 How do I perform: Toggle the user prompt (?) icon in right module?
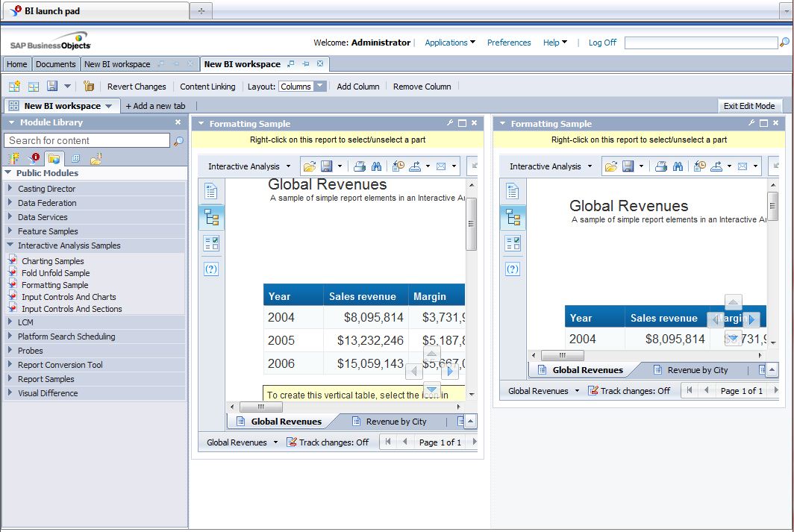(513, 269)
